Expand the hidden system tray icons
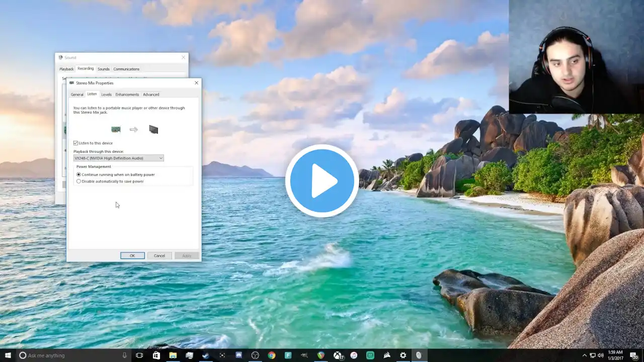The image size is (644, 362). [584, 355]
